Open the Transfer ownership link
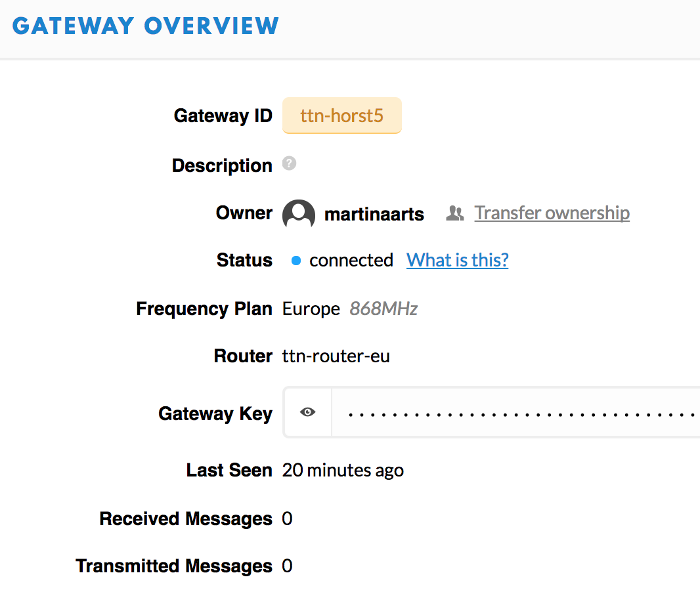 point(552,213)
